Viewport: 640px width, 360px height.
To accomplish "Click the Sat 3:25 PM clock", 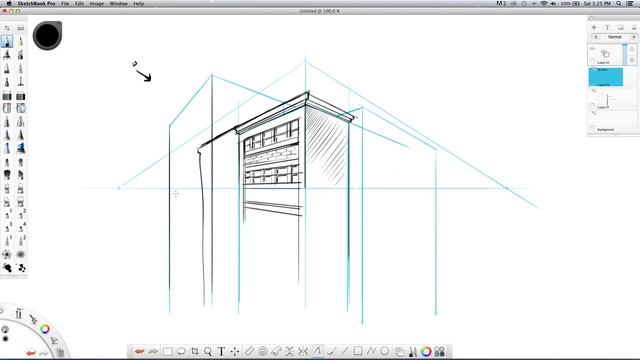I will (x=597, y=3).
